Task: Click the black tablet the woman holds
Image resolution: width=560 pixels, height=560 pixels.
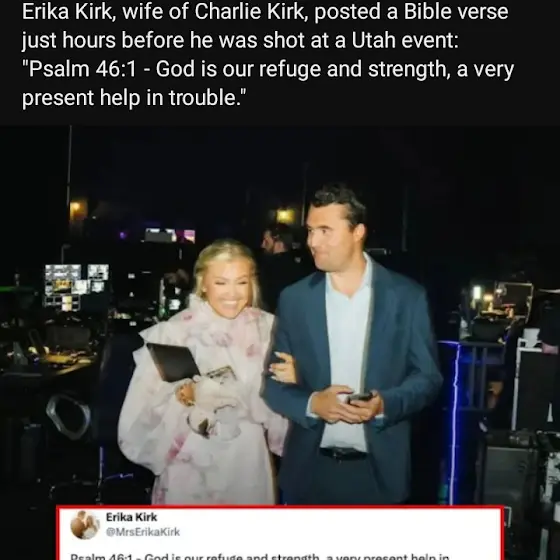Action: point(173,361)
